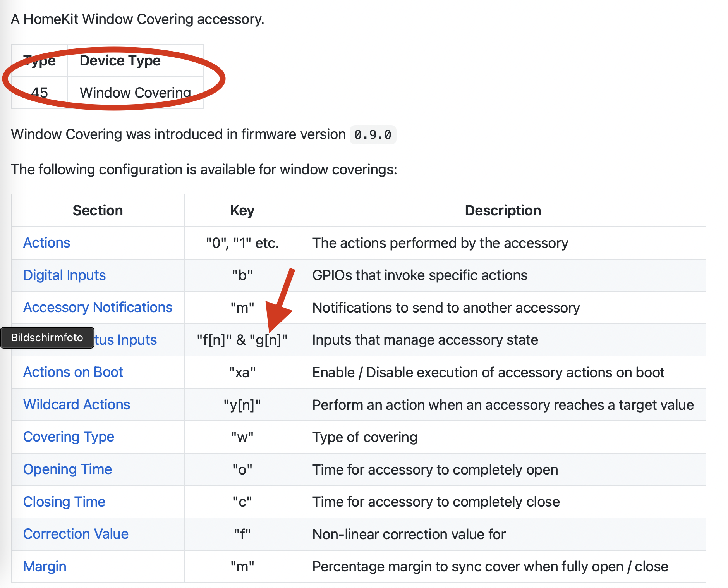Open the Margin section link
The width and height of the screenshot is (728, 588).
45,567
